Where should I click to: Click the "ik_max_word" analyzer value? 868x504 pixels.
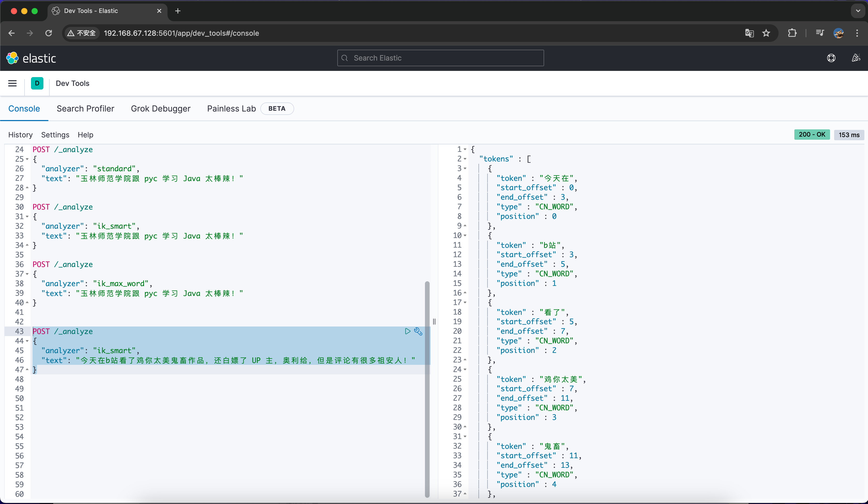point(120,283)
